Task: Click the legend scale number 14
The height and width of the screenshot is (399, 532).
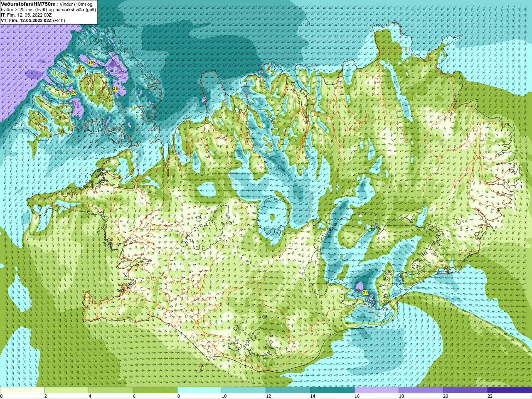Action: point(313,396)
